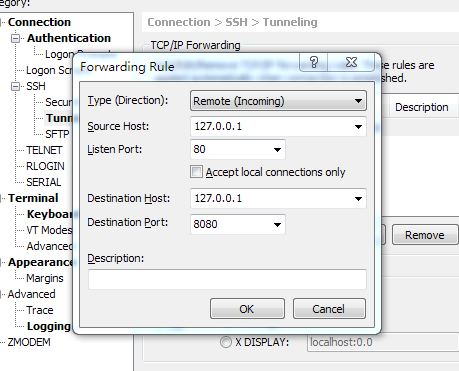
Task: Select the top-level Advanced tree item
Action: (32, 294)
